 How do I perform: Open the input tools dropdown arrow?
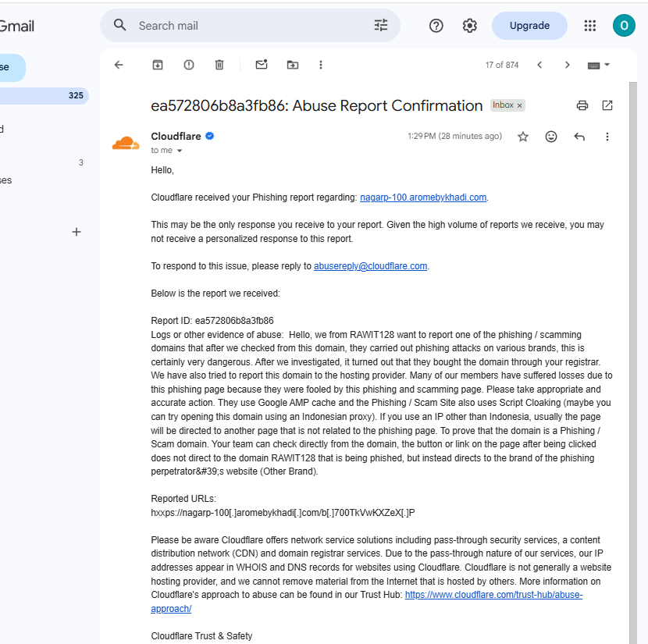pos(607,65)
